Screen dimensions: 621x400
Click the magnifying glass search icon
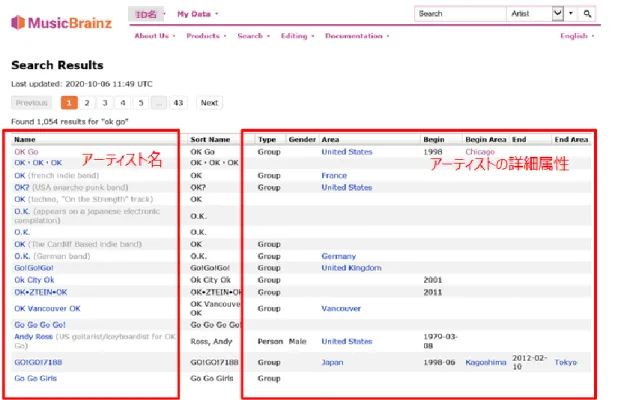(x=587, y=14)
